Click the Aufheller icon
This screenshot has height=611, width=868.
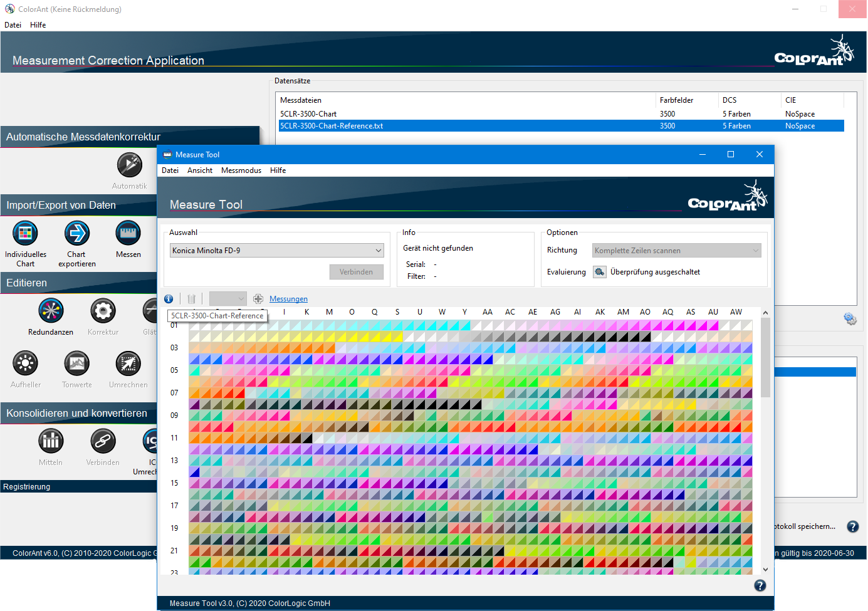[25, 363]
